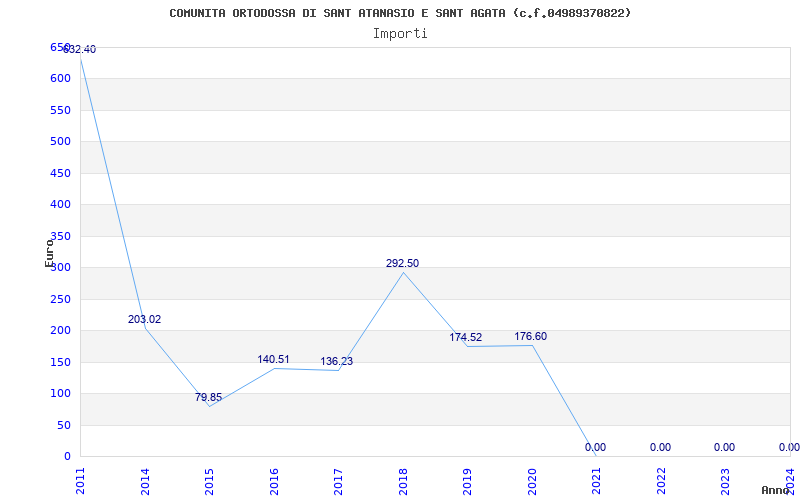Click the 600 y-axis tick label
The height and width of the screenshot is (500, 800).
[x=60, y=79]
